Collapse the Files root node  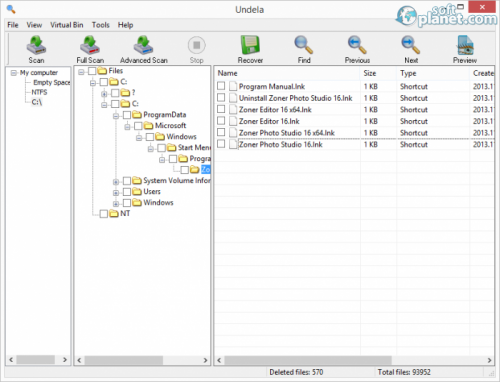(81, 72)
